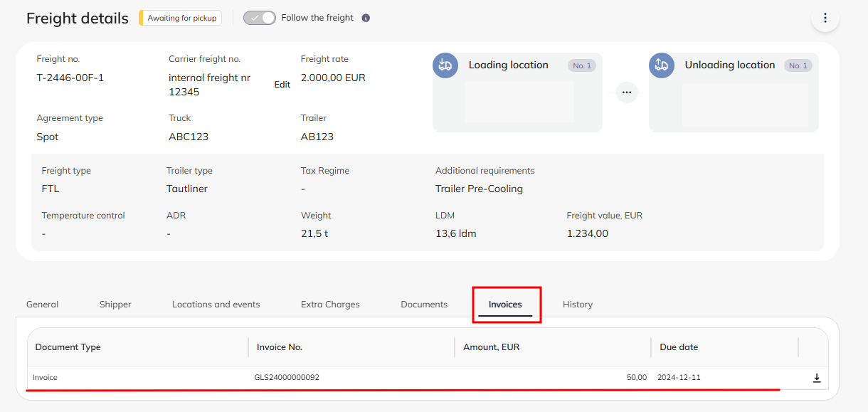Select the Documents tab
This screenshot has height=412, width=868.
[424, 305]
